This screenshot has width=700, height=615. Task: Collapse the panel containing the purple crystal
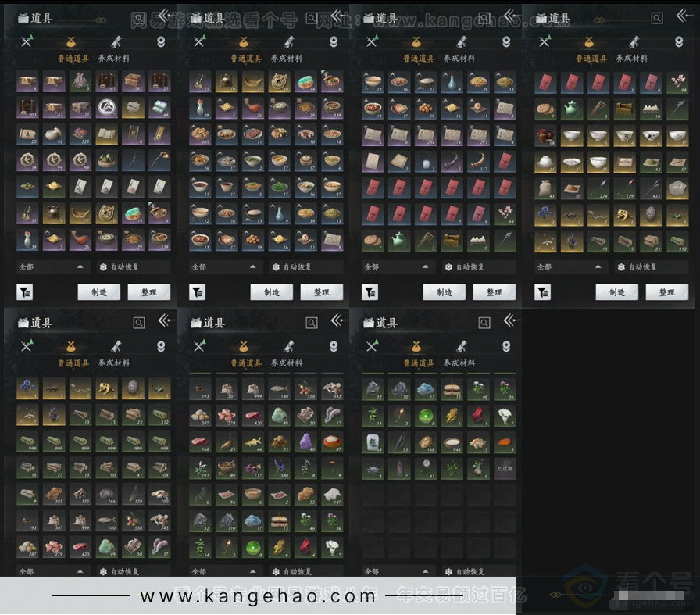click(339, 320)
